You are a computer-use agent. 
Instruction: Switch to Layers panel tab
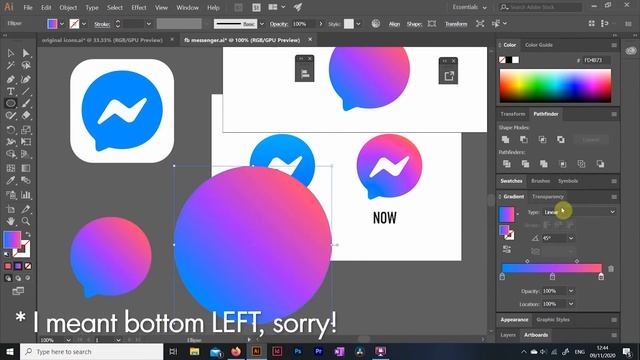coord(508,335)
